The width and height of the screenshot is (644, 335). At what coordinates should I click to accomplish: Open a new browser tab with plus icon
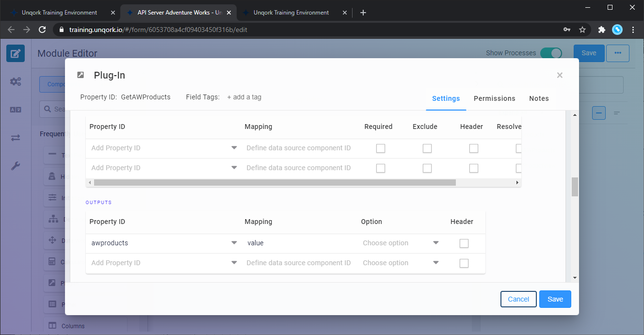coord(363,13)
